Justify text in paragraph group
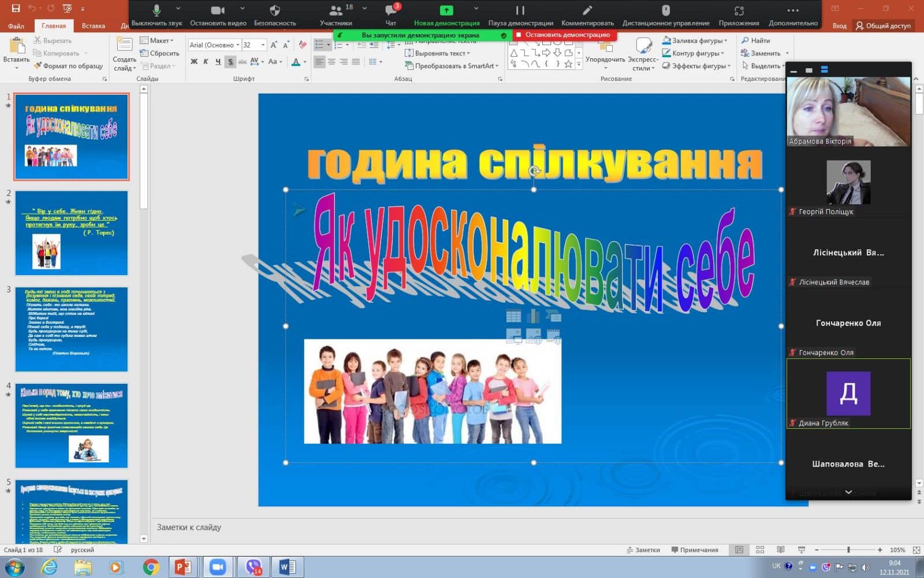Viewport: 924px width, 578px height. (x=356, y=62)
